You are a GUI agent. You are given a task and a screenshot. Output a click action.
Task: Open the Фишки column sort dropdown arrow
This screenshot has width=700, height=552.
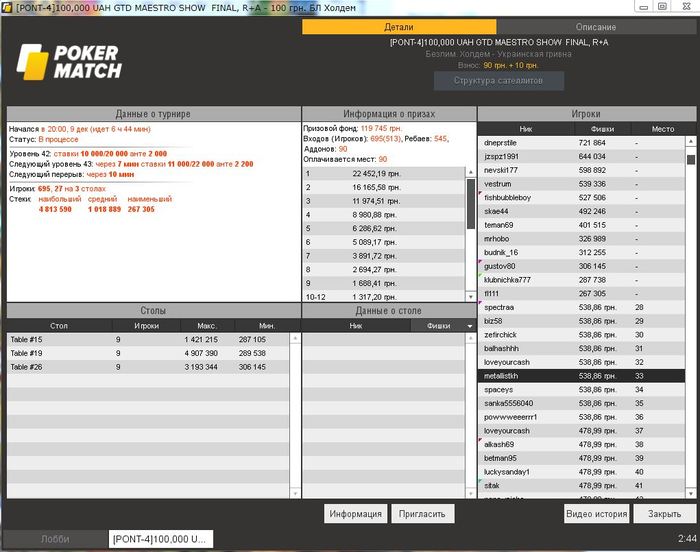pyautogui.click(x=470, y=326)
